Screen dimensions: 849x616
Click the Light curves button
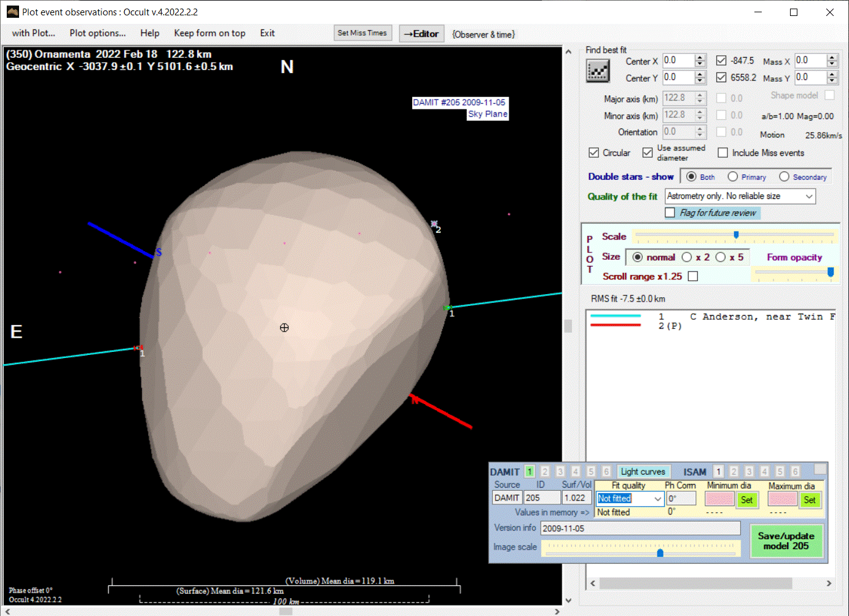click(x=643, y=472)
